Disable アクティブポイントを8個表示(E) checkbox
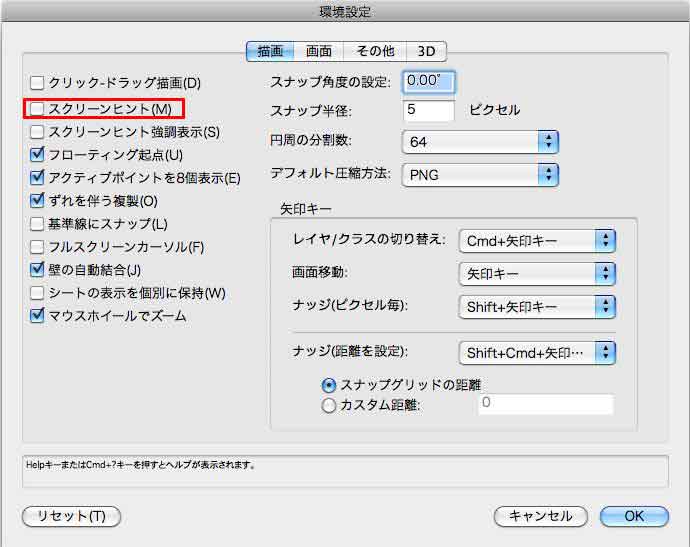Viewport: 690px width, 547px height. point(38,178)
